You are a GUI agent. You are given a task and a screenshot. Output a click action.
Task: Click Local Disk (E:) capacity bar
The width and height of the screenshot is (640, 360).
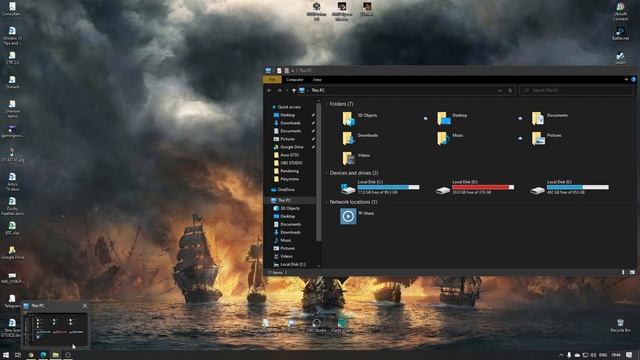(578, 187)
